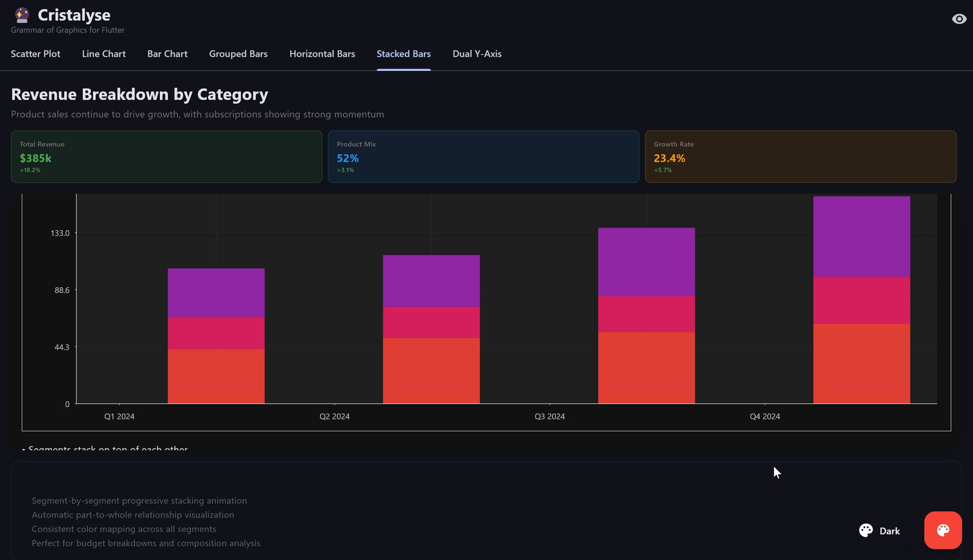Click the Product Mix stat card
The height and width of the screenshot is (560, 973).
483,157
